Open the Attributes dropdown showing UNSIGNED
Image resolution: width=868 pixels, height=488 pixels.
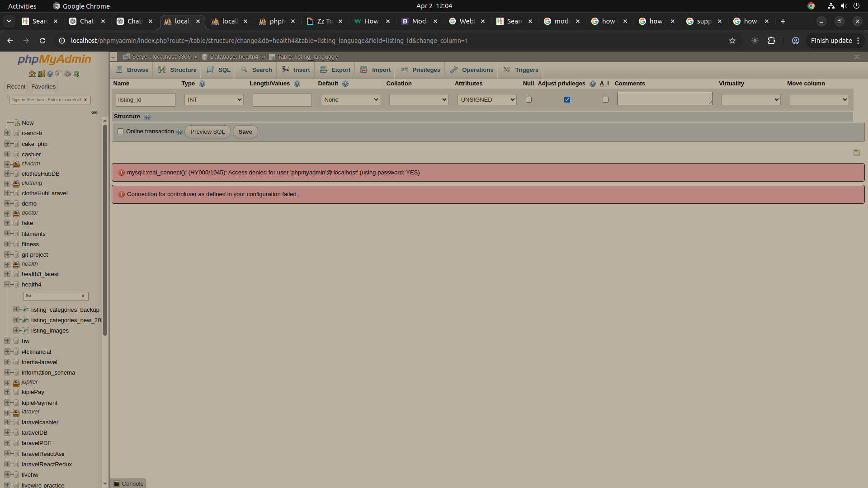486,99
